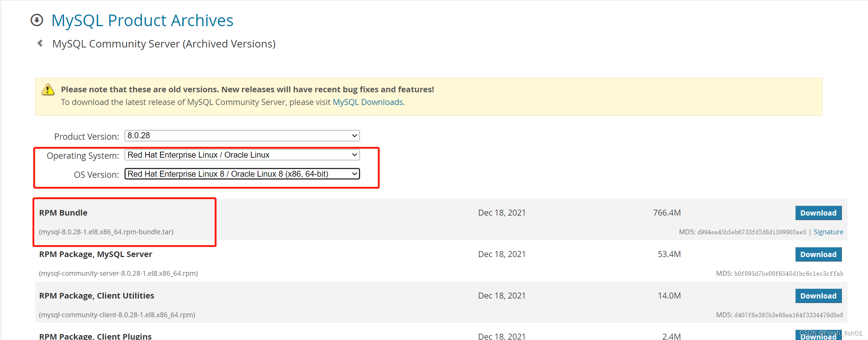Image resolution: width=868 pixels, height=340 pixels.
Task: Open the Signature link for RPM Bundle
Action: coord(828,232)
